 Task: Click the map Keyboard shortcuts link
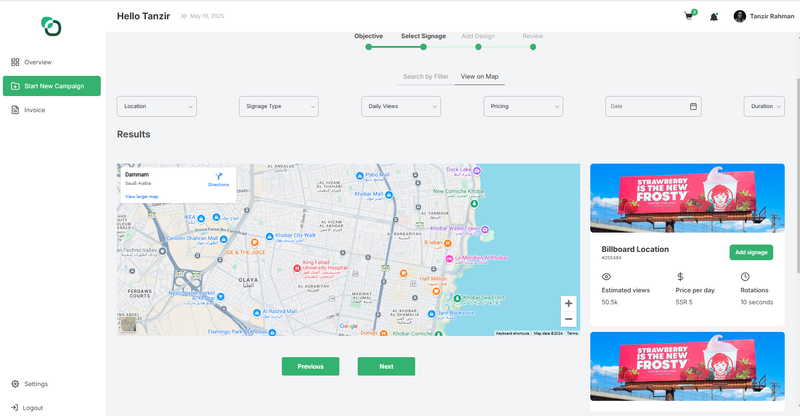(512, 333)
